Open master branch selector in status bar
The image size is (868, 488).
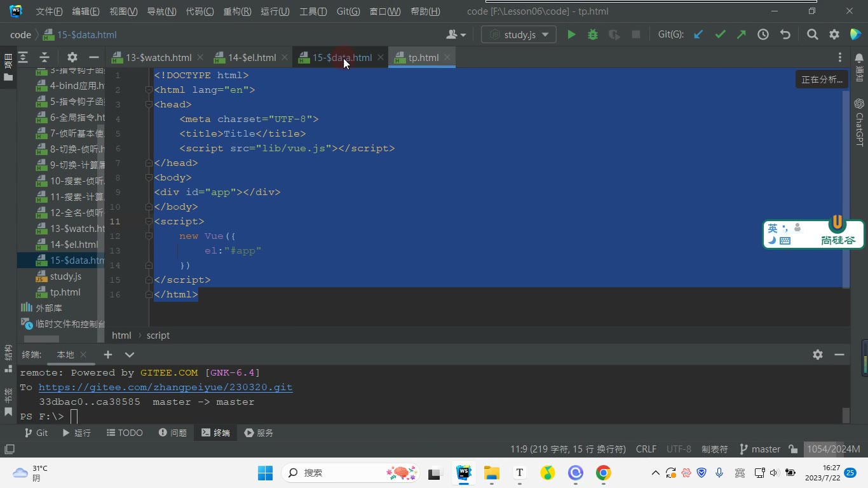click(760, 449)
